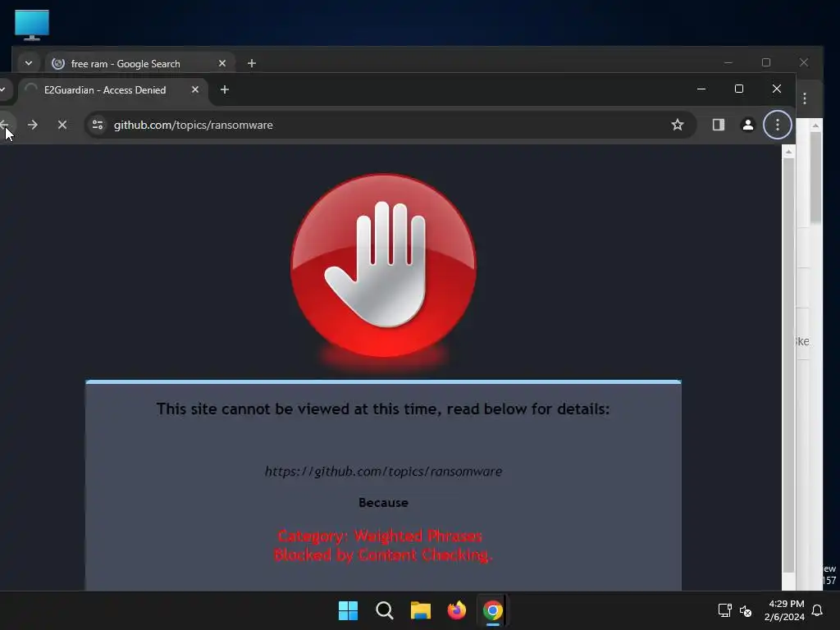Image resolution: width=840 pixels, height=630 pixels.
Task: Select the This PC desktop icon
Action: 32,25
